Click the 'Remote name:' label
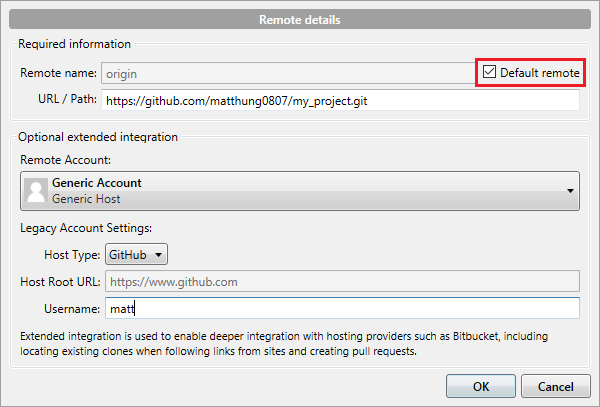The height and width of the screenshot is (407, 600). (x=57, y=73)
